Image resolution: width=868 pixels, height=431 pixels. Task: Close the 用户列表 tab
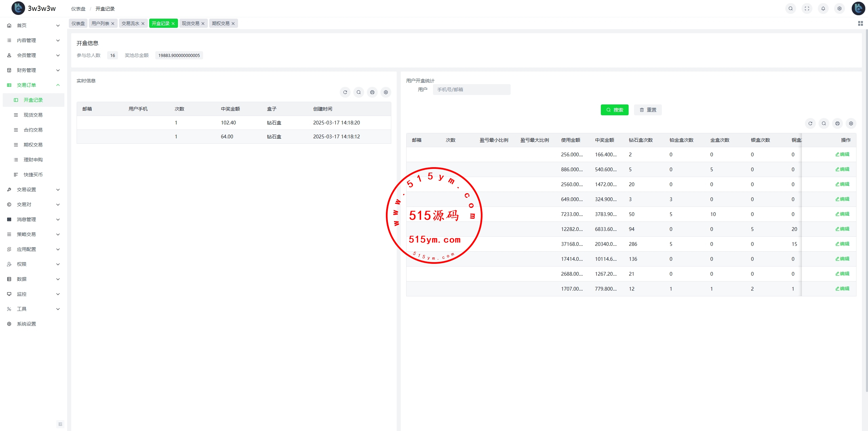[x=113, y=23]
